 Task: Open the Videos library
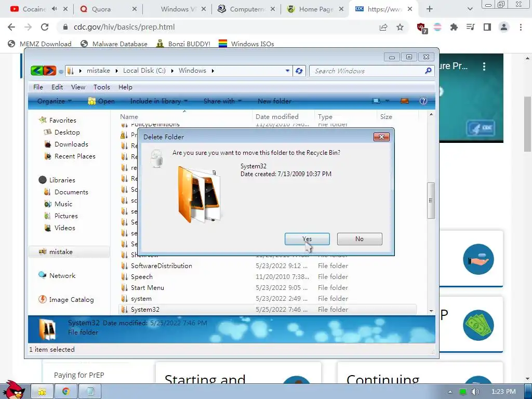coord(64,228)
